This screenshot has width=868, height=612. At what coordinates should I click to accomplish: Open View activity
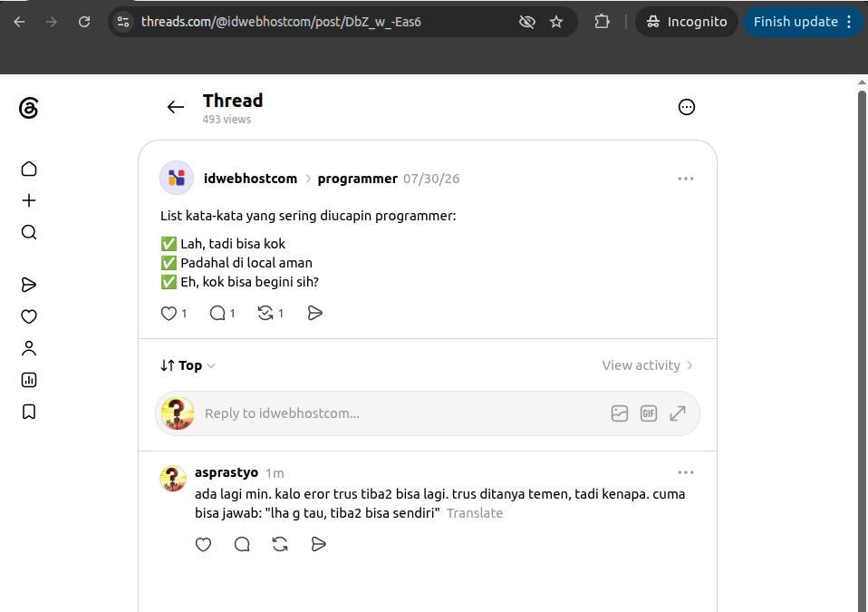[x=647, y=365]
